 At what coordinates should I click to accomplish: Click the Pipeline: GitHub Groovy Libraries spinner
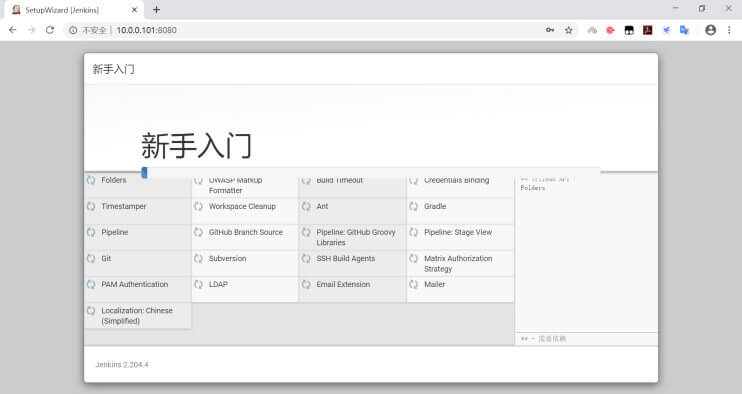(306, 232)
